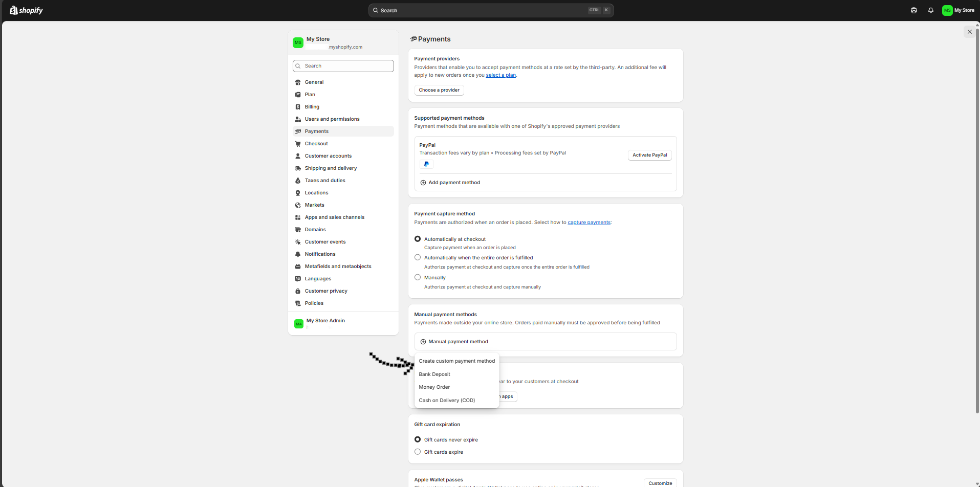
Task: Click Customize for Apple Wallet passes
Action: 660,483
